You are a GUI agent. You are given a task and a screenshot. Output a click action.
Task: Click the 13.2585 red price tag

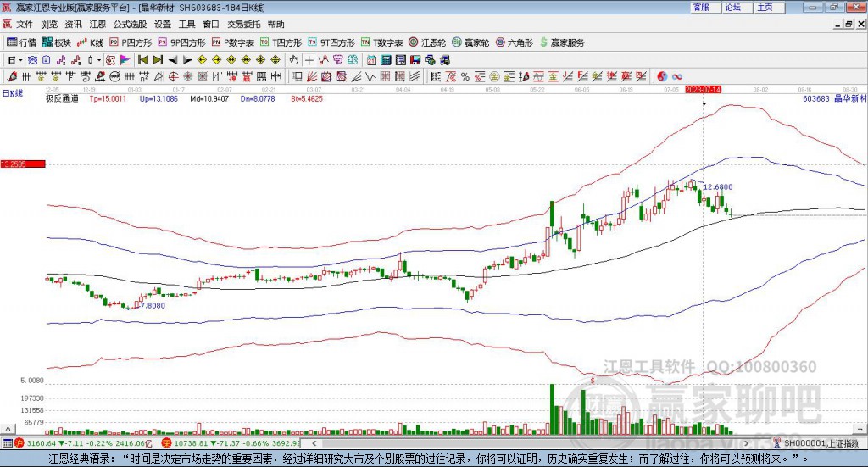(x=23, y=164)
